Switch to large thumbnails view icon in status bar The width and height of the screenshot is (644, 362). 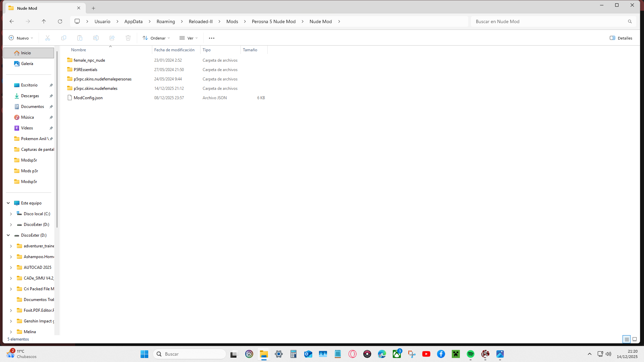(x=635, y=339)
